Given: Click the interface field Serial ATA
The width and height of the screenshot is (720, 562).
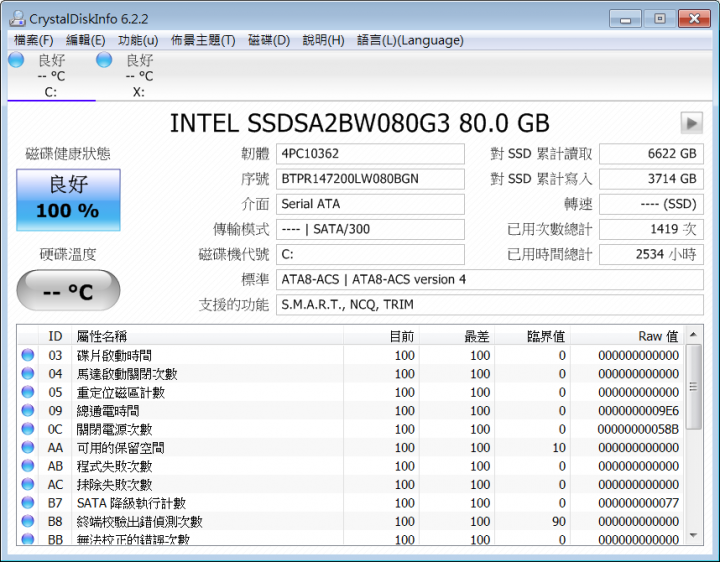Looking at the screenshot, I should tap(370, 204).
